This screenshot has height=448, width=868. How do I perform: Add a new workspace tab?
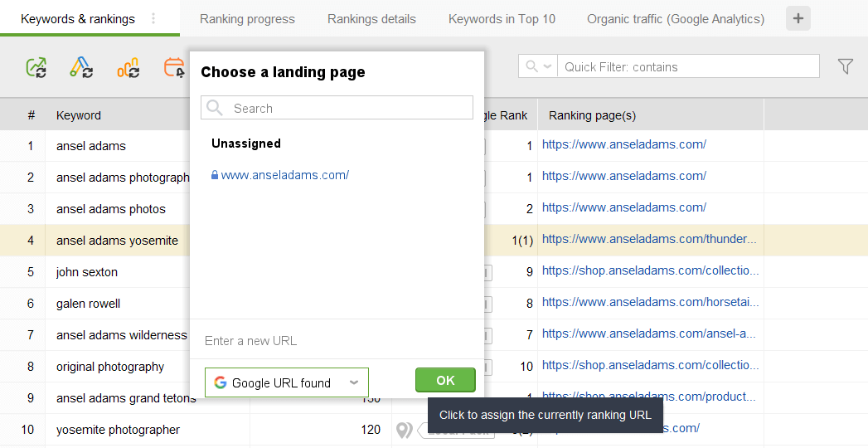tap(798, 19)
